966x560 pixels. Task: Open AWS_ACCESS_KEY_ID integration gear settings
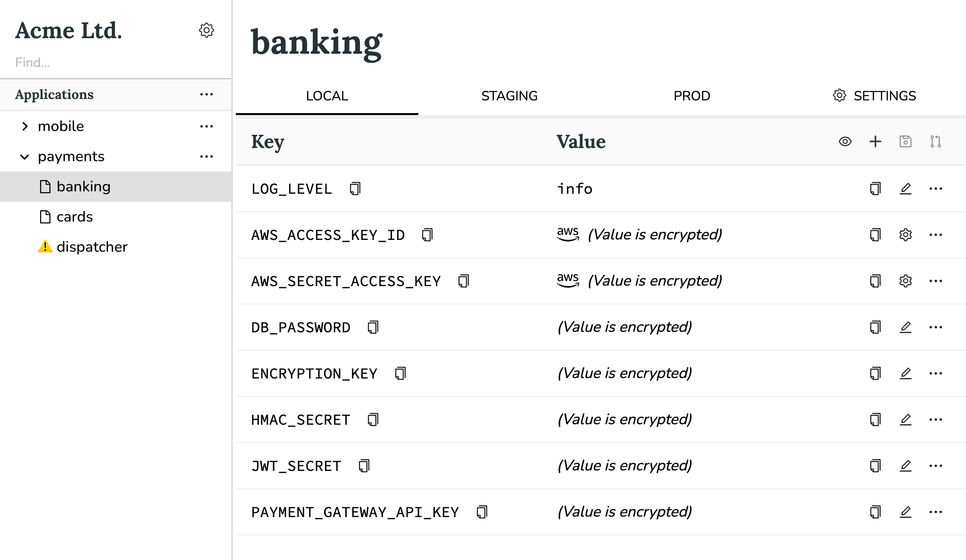coord(905,235)
